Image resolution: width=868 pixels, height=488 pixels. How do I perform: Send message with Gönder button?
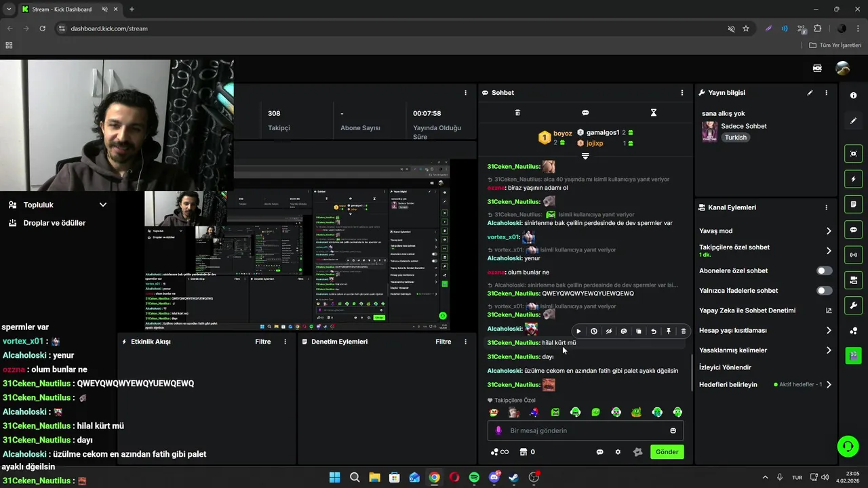[x=667, y=452]
